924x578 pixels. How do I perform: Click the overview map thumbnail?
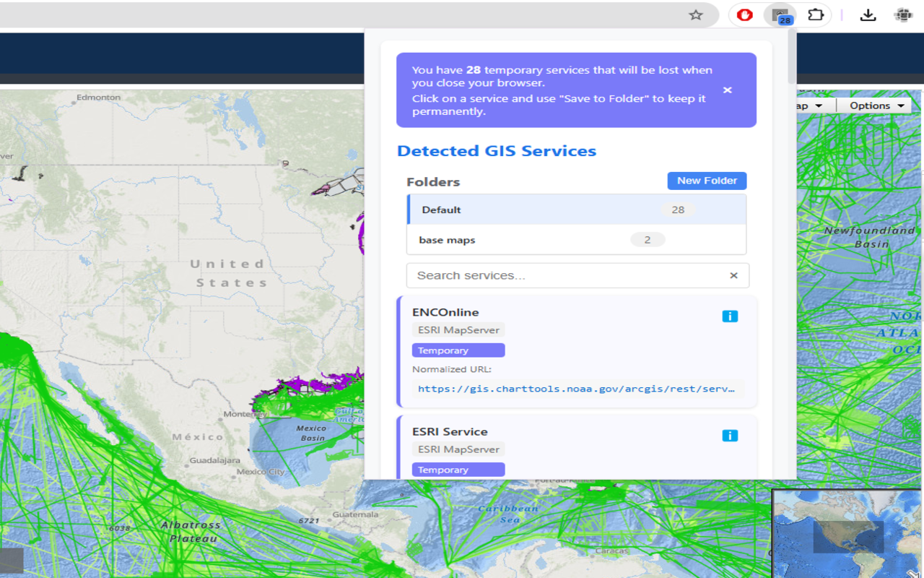847,533
